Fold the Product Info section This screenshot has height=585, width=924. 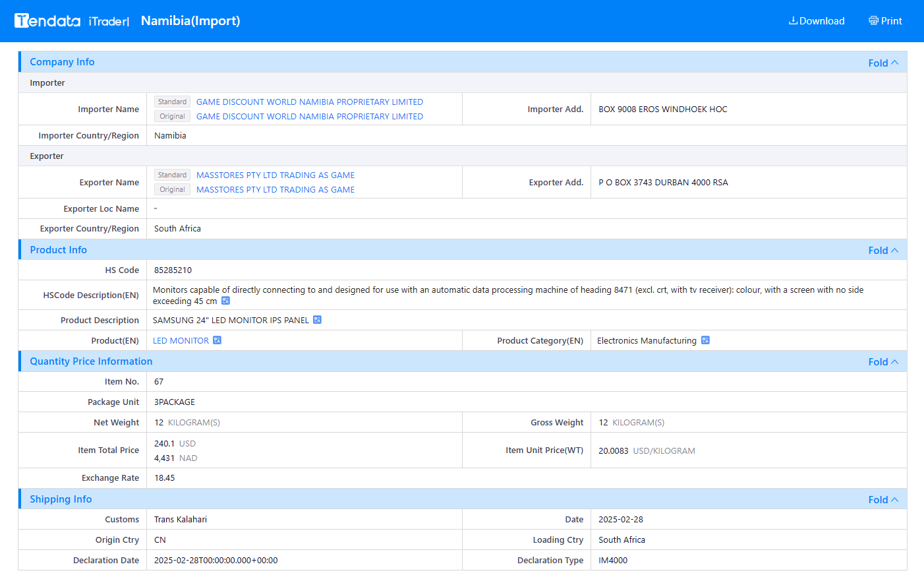[883, 250]
